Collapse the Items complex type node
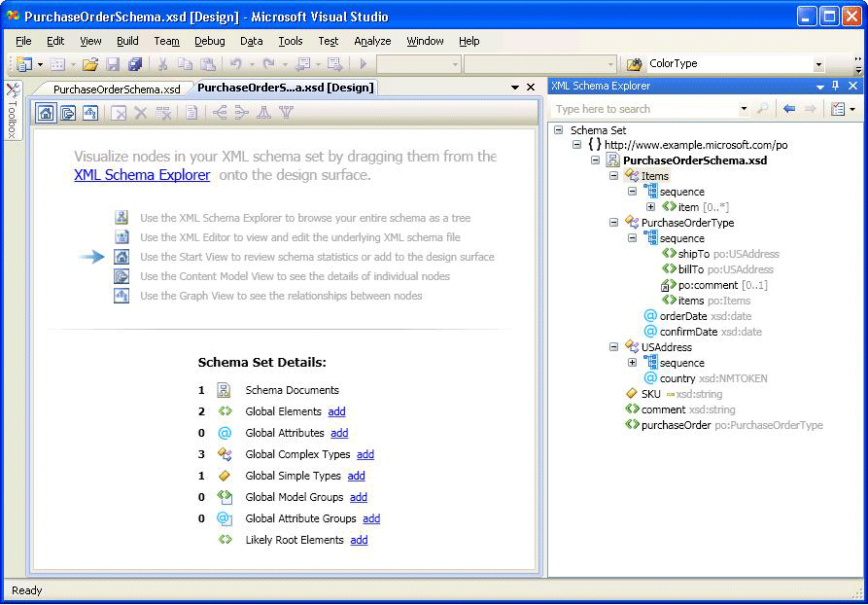This screenshot has width=868, height=605. coord(614,176)
